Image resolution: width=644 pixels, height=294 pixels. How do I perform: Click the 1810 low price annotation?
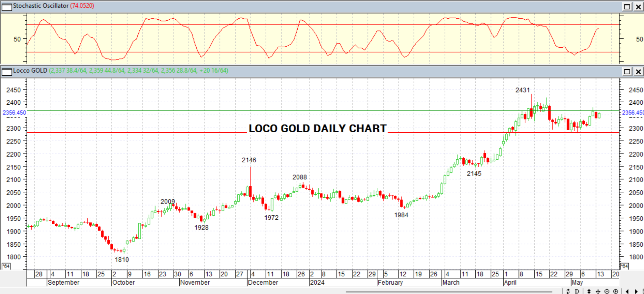(x=122, y=260)
